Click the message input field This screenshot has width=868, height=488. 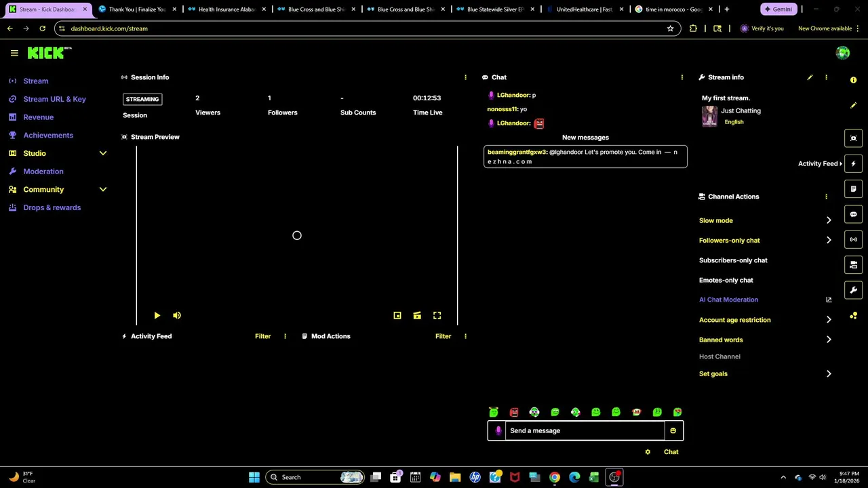[x=585, y=430]
